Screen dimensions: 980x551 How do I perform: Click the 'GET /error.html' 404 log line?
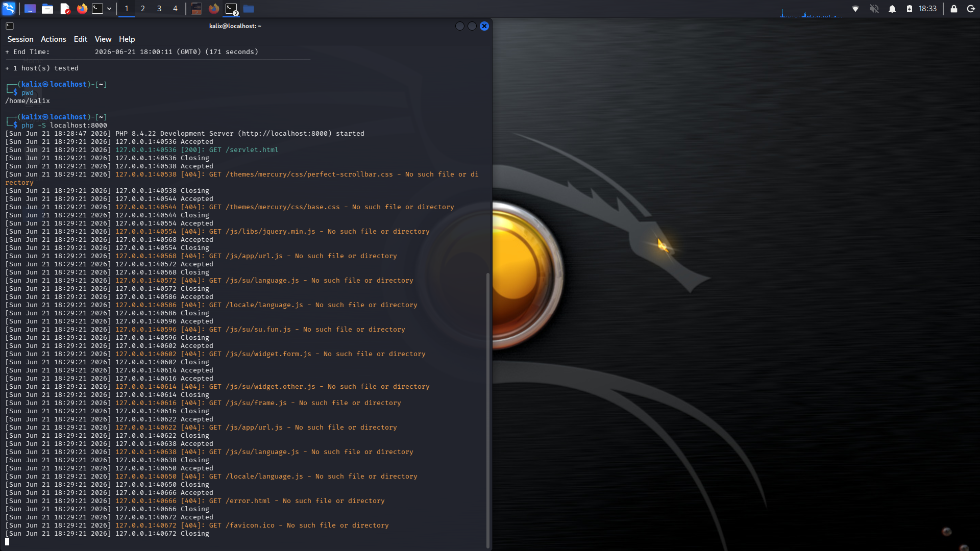click(x=195, y=501)
